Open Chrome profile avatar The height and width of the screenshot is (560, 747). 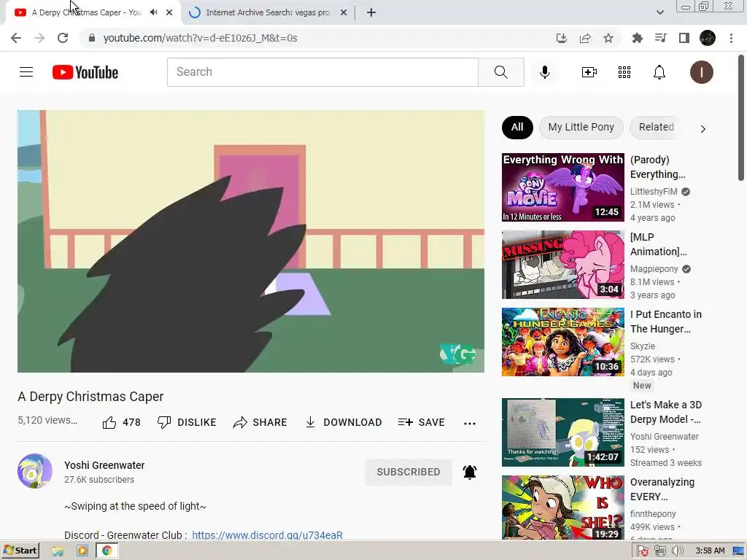click(x=708, y=38)
